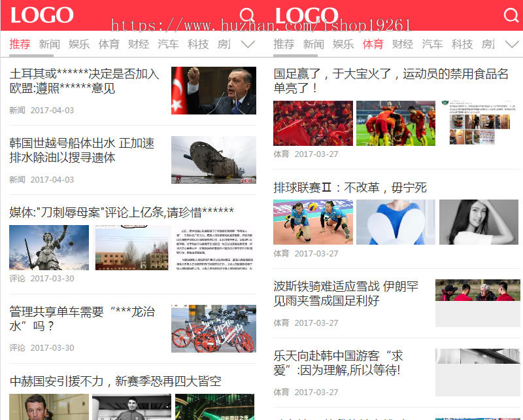This screenshot has width=523, height=420.
Task: Click the Lady Justice statue thumbnail
Action: [49, 247]
